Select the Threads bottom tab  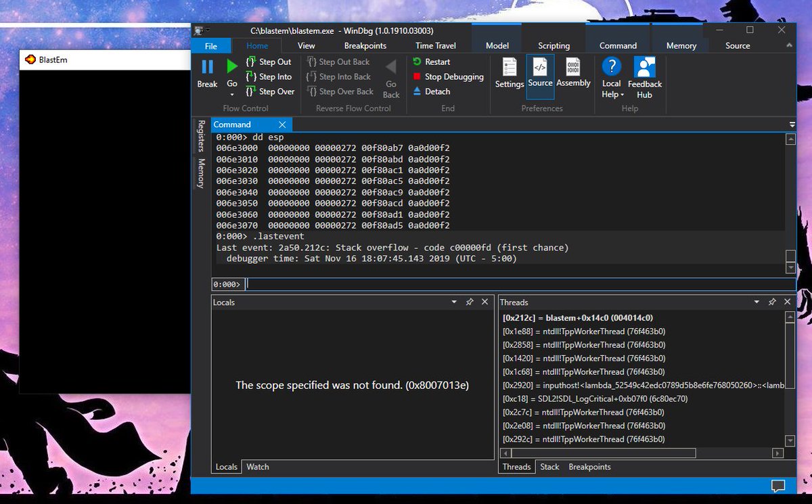click(516, 467)
